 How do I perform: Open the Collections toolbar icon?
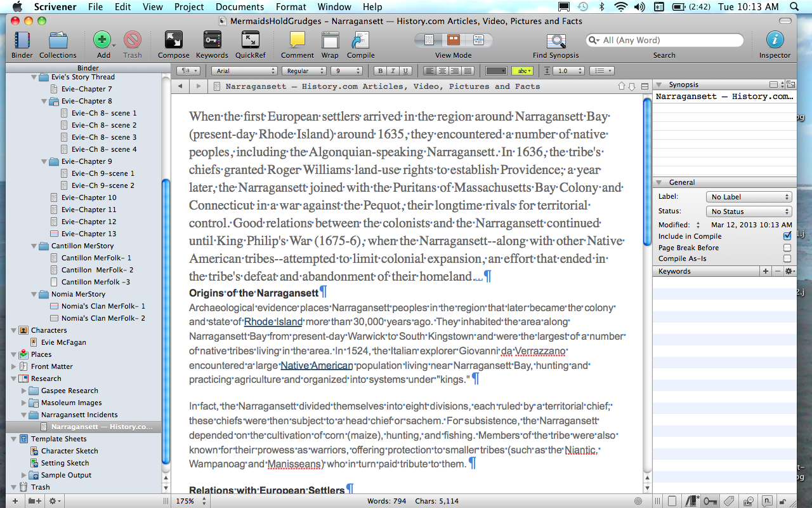click(x=58, y=41)
